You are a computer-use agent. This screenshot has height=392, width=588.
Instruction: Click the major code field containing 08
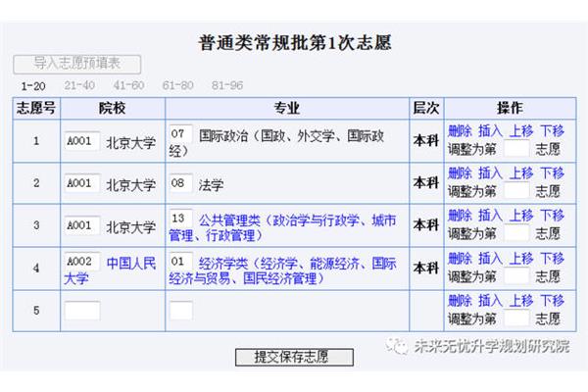[x=181, y=183]
